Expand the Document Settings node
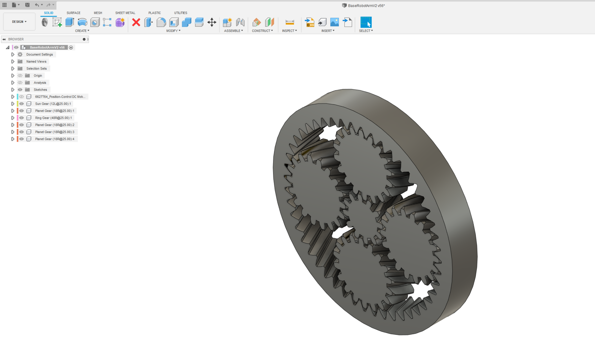This screenshot has width=595, height=364. (x=13, y=54)
